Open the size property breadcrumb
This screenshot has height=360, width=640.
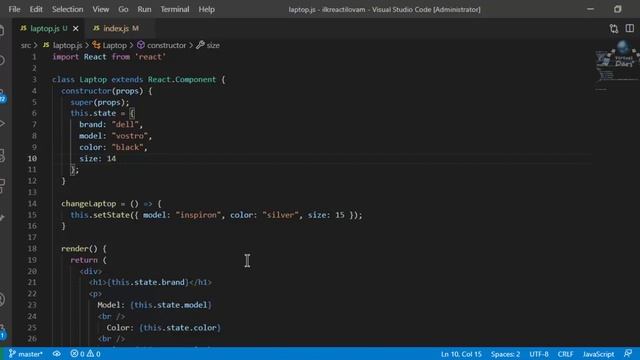pyautogui.click(x=208, y=45)
